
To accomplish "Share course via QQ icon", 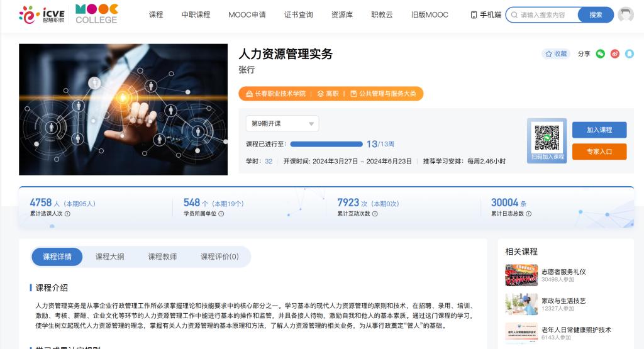I will pos(629,54).
